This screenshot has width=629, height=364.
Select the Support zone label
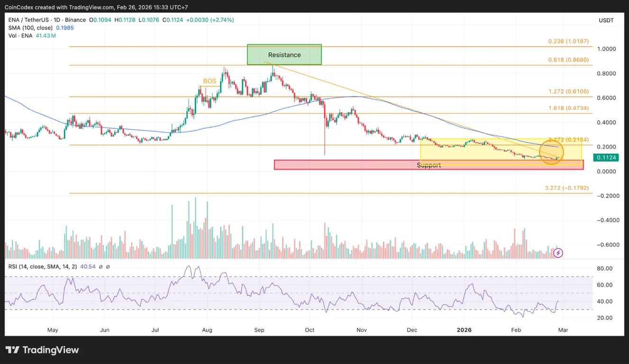pos(428,165)
